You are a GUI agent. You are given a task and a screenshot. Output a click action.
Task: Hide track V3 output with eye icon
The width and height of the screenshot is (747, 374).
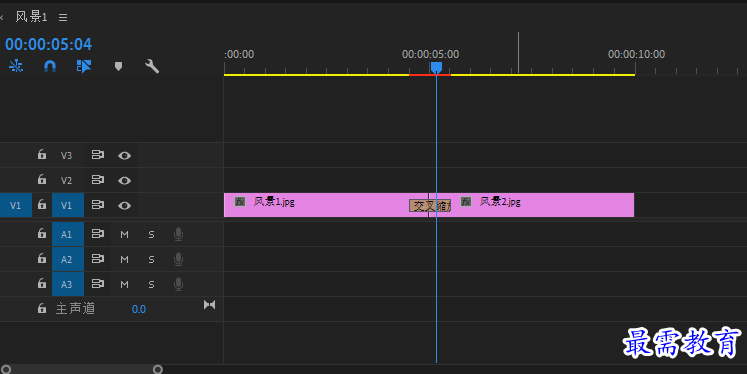point(124,155)
